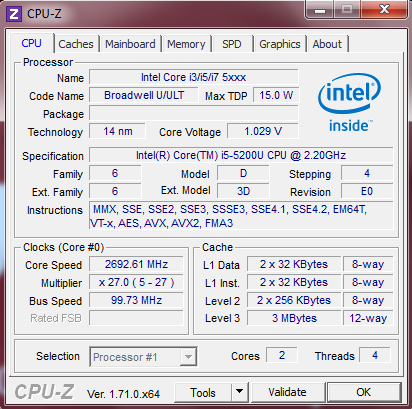Click Technology value 14 nm
Viewport: 412px width, 409px height.
coord(117,131)
